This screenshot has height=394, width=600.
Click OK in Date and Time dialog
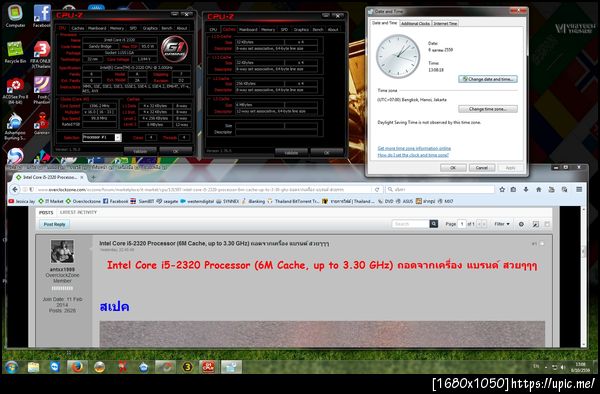tap(453, 168)
